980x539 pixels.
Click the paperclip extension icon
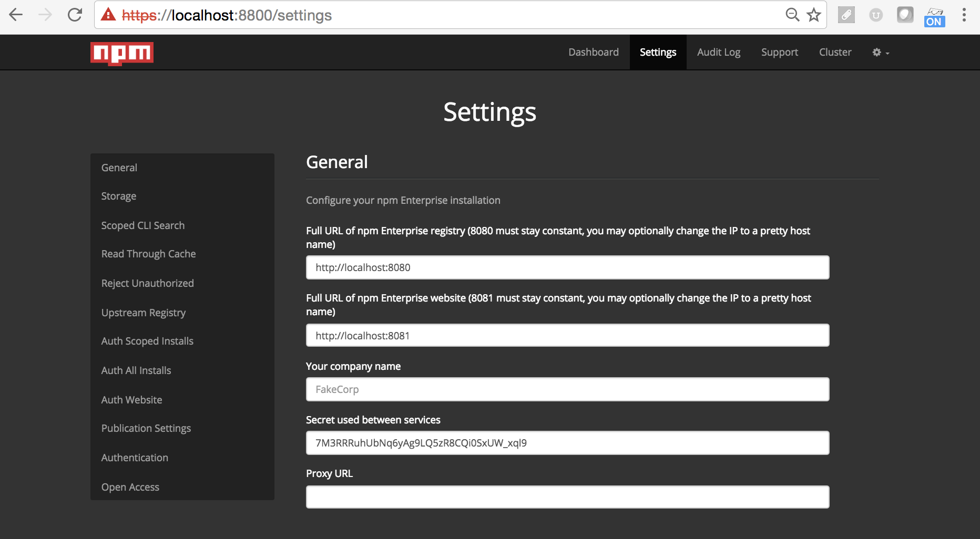[846, 15]
